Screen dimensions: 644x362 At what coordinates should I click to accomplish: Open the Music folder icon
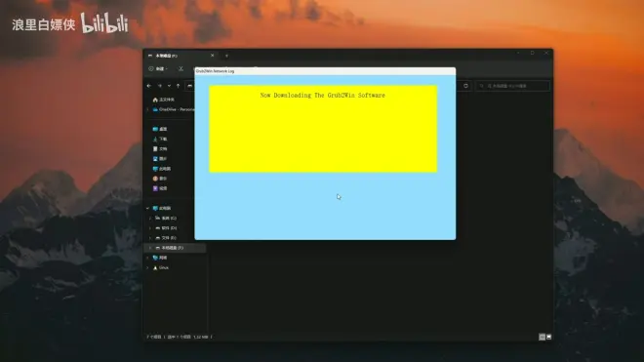[155, 179]
